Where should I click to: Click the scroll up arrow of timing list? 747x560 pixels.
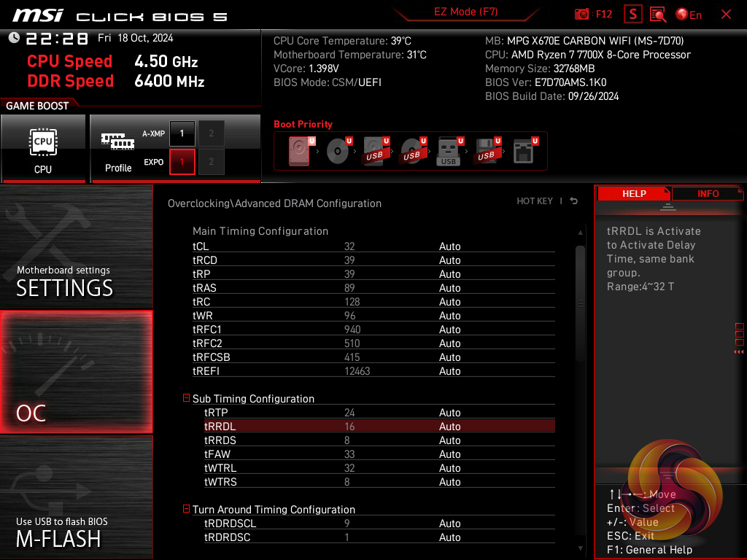(x=580, y=233)
